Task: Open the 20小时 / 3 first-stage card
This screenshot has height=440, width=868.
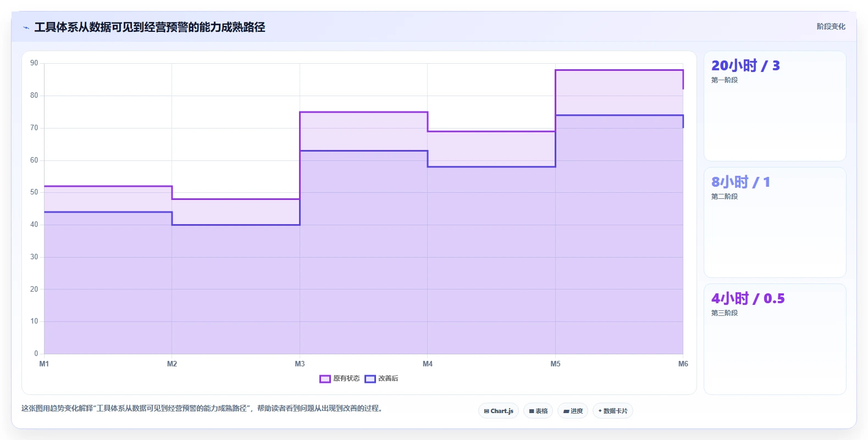Action: tap(775, 106)
